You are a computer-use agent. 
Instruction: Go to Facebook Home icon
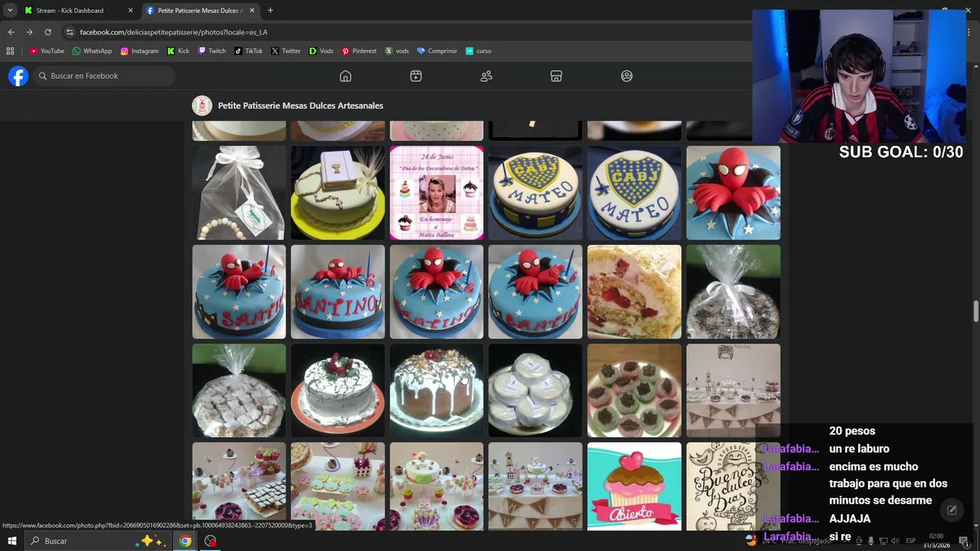pyautogui.click(x=345, y=76)
